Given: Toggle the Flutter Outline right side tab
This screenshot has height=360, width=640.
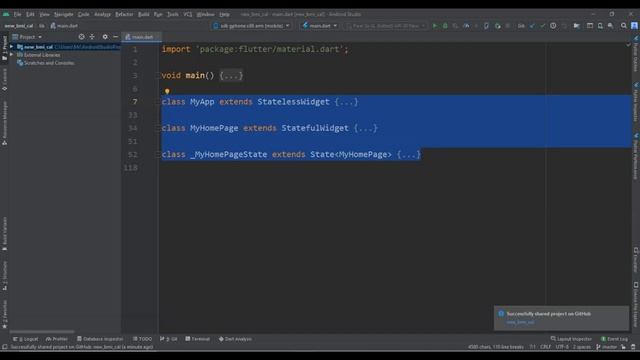Looking at the screenshot, I should tap(636, 53).
